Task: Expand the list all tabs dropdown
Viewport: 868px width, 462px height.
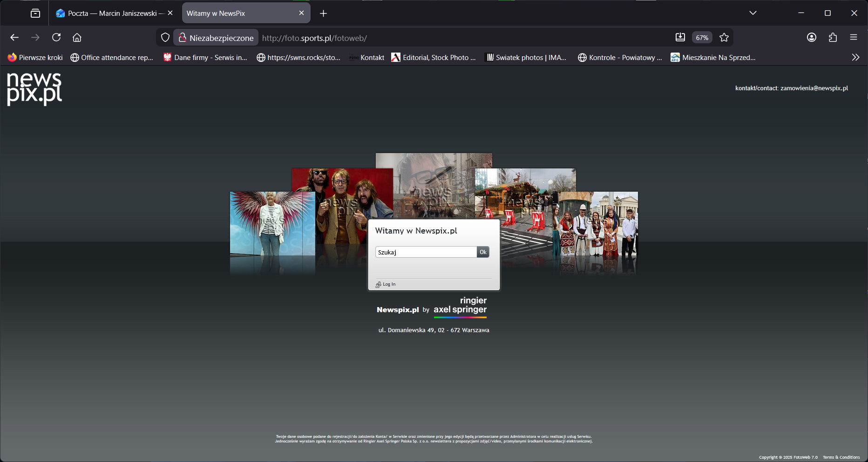Action: point(753,13)
